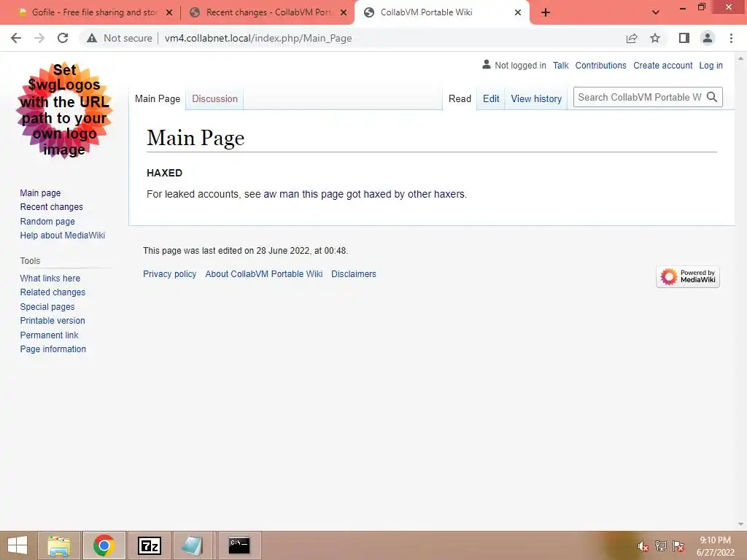Image resolution: width=747 pixels, height=560 pixels.
Task: Click the user icon beside Not logged in
Action: pyautogui.click(x=487, y=64)
